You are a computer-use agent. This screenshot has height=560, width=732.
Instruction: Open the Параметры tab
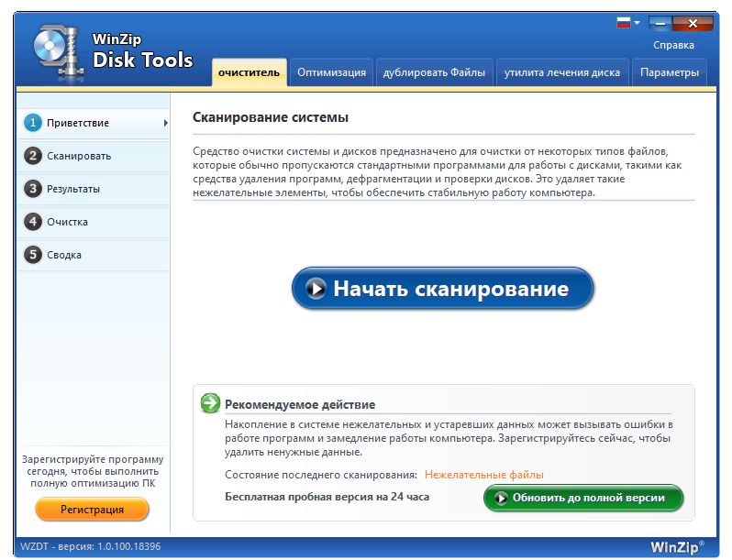point(670,72)
